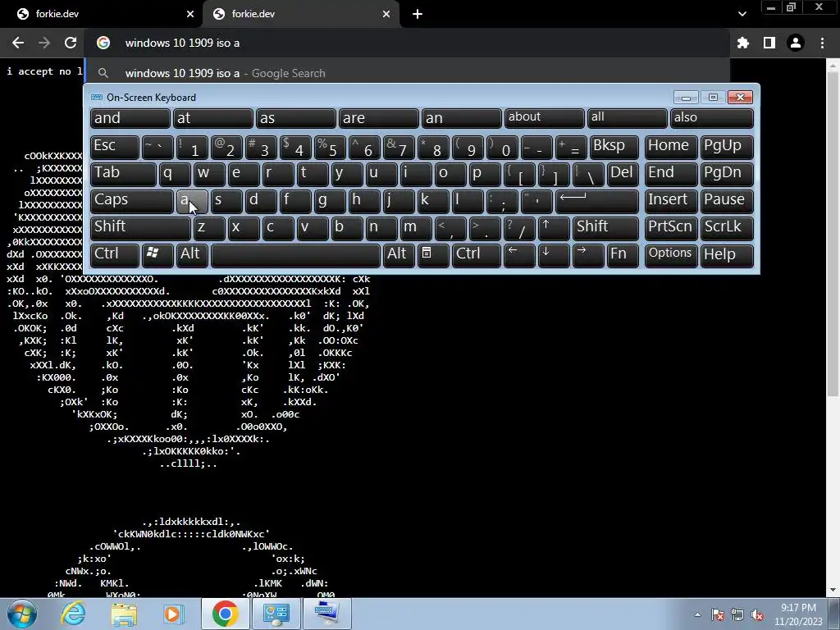This screenshot has width=840, height=630.
Task: Tap the Windows logo key
Action: (x=157, y=255)
